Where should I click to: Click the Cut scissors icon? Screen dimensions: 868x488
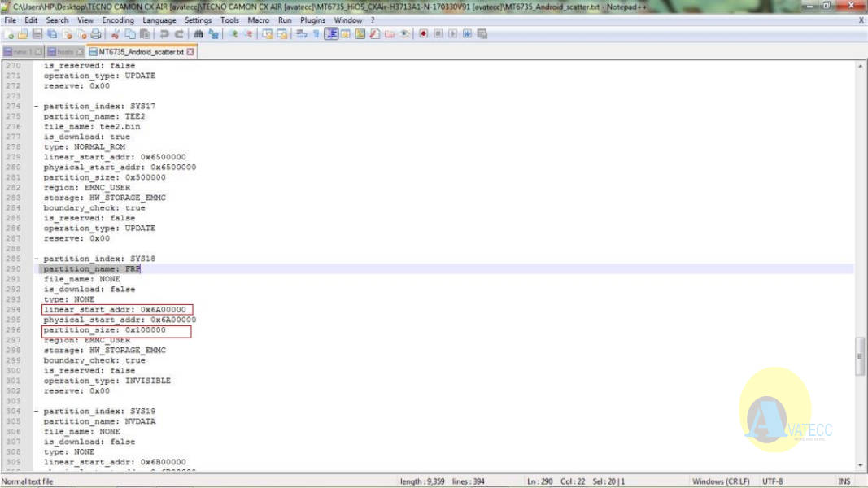116,34
